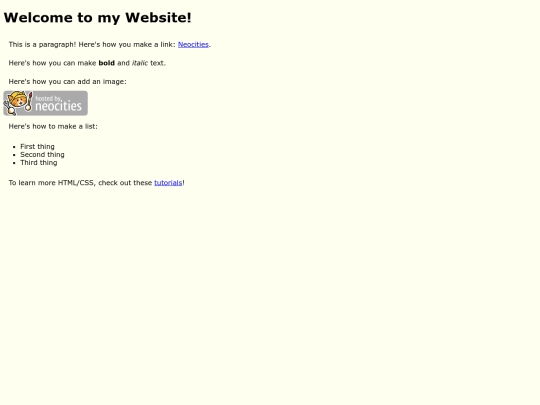The image size is (540, 405).
Task: Click the neocities wordmark in the badge
Action: (x=59, y=106)
